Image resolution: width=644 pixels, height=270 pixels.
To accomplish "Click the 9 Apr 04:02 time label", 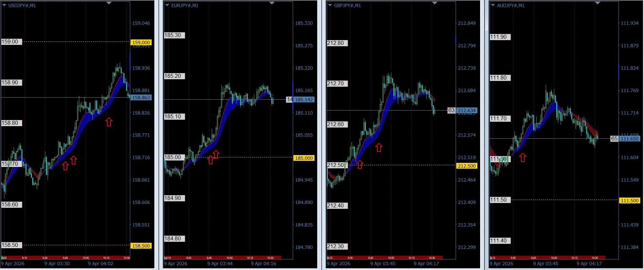I will coord(101,264).
